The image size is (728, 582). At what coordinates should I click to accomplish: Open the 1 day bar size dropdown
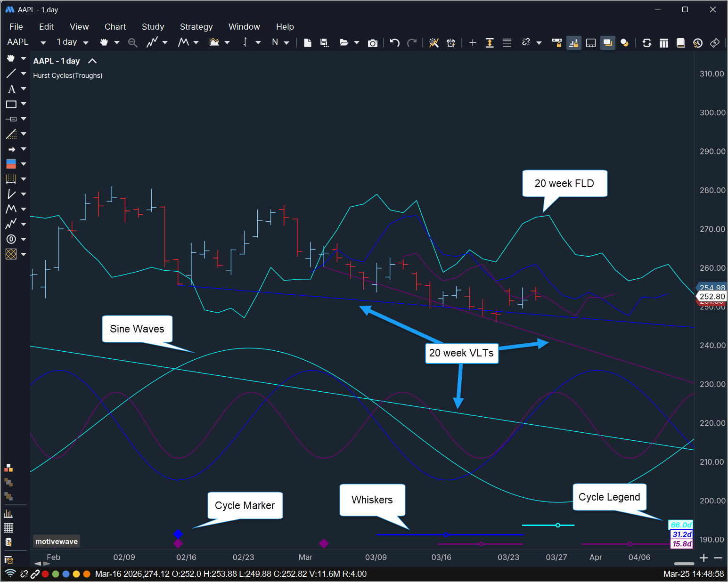coord(86,43)
